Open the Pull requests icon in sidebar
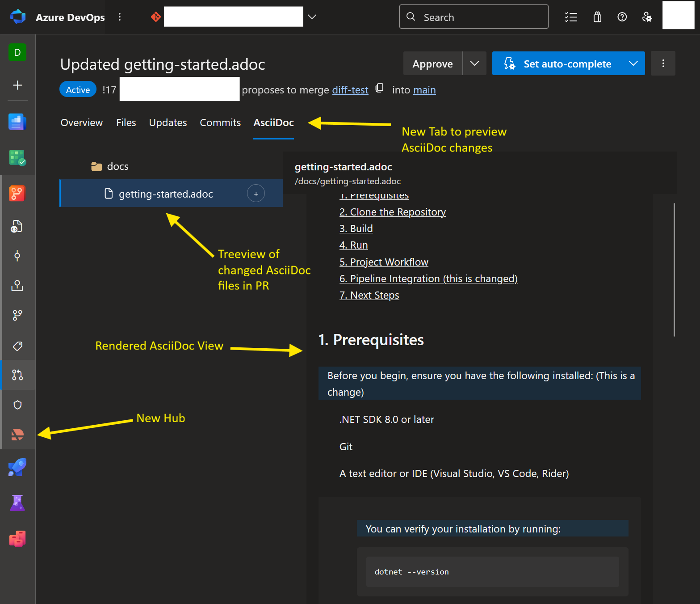This screenshot has height=604, width=700. click(17, 375)
